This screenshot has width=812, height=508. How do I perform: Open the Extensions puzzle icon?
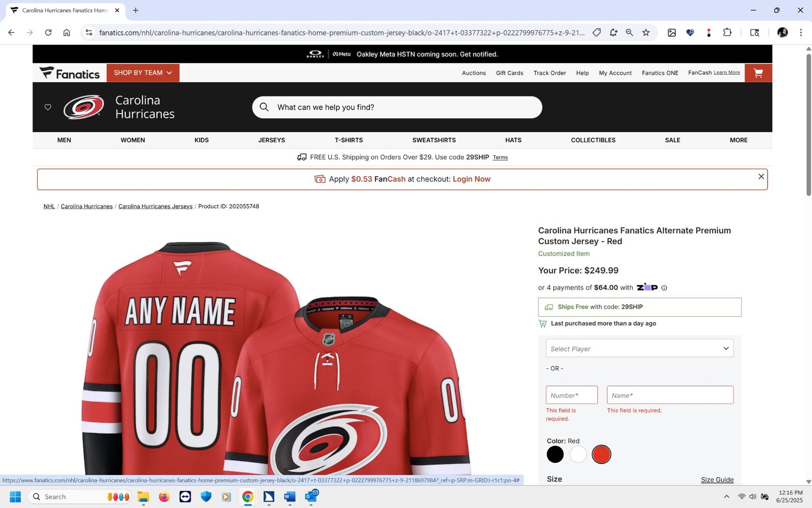pos(727,33)
